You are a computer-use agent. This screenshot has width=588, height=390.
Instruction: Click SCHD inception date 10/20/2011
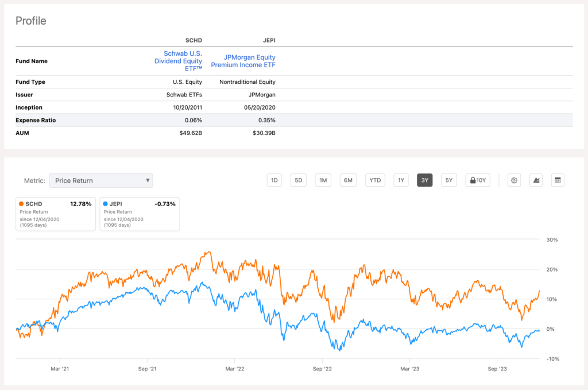click(188, 107)
